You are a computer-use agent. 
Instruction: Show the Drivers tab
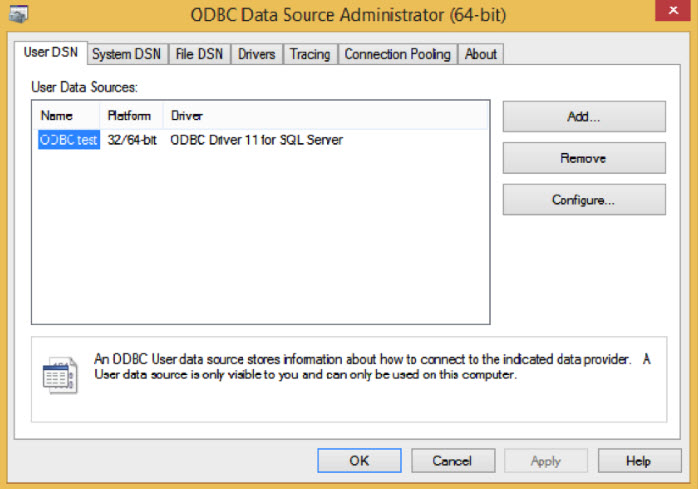click(x=256, y=54)
